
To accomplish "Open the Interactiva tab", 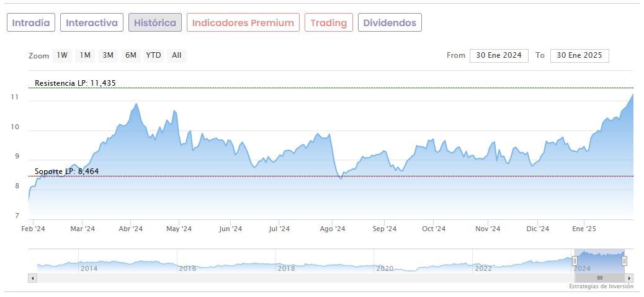I will click(92, 23).
